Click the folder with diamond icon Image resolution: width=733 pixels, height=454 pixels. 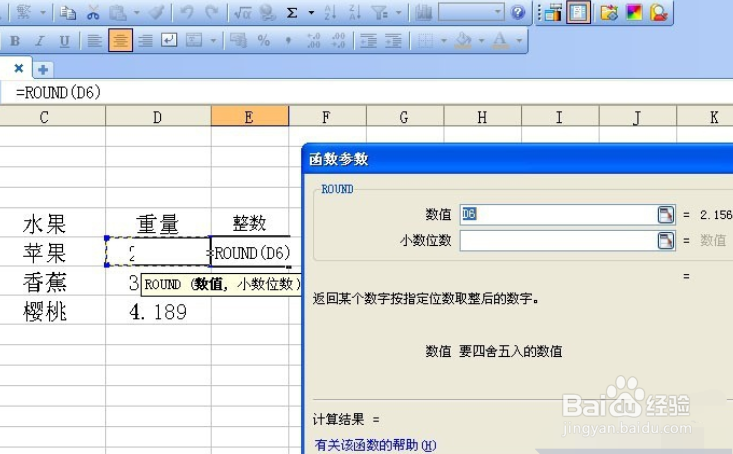609,13
